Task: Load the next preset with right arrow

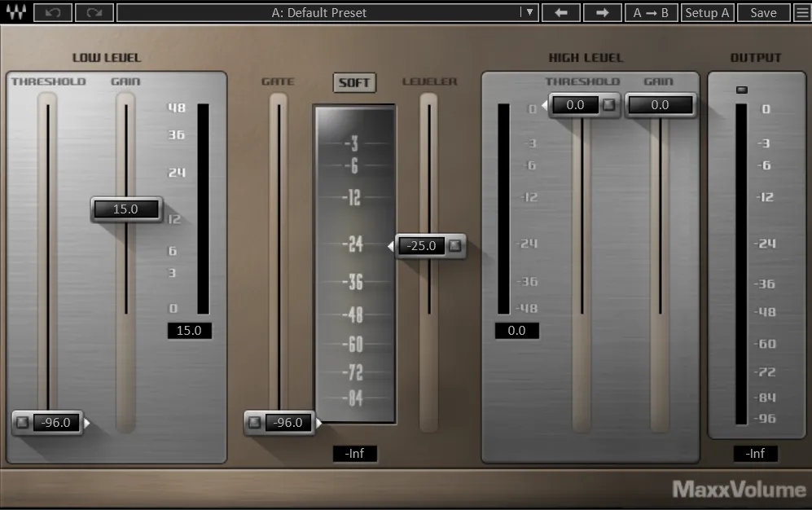Action: [x=603, y=12]
